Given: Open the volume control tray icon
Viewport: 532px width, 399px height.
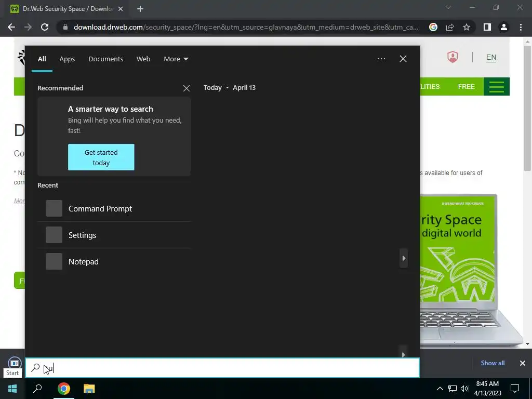Looking at the screenshot, I should point(464,389).
